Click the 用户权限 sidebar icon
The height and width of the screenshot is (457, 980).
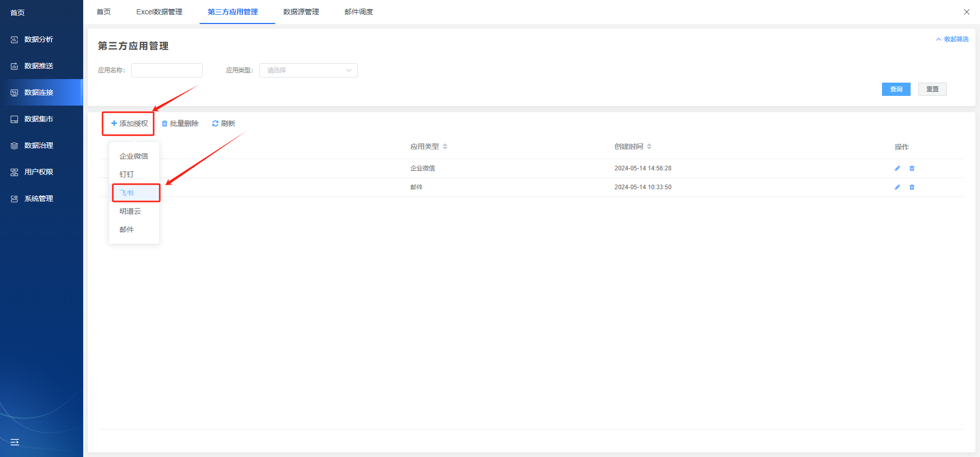pyautogui.click(x=14, y=172)
